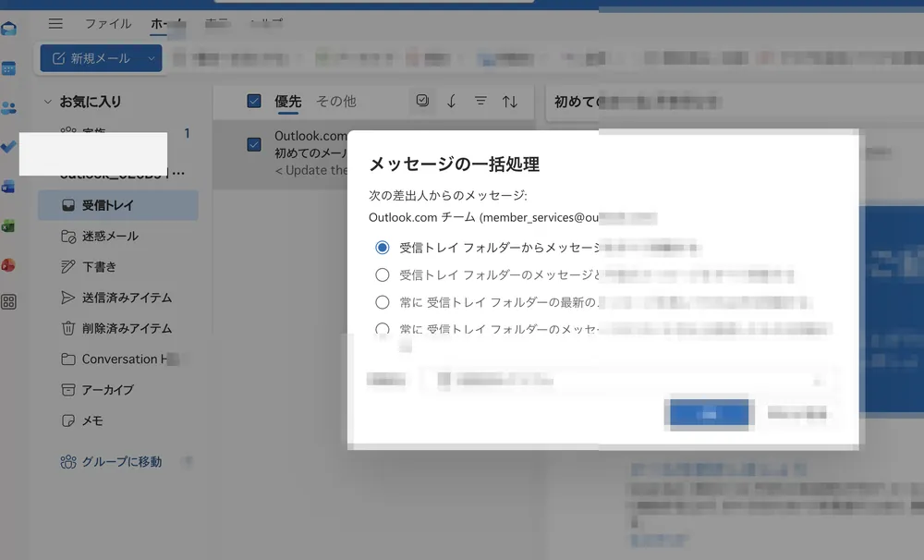Open the 迷惑メール folder
Screen dimensions: 924x560
(118, 237)
